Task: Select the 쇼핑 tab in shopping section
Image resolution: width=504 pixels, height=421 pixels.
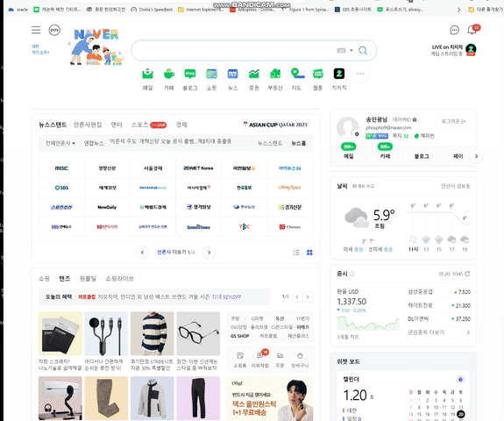Action: tap(44, 279)
